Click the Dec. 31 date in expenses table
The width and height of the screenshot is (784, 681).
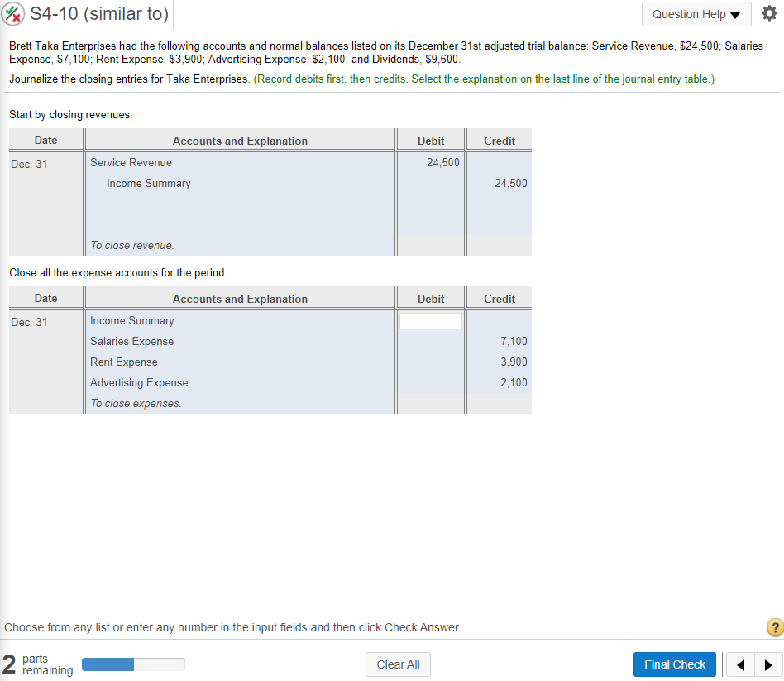(29, 322)
